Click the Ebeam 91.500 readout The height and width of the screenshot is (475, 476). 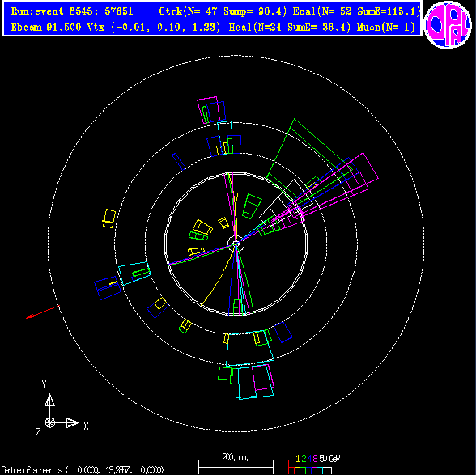46,28
